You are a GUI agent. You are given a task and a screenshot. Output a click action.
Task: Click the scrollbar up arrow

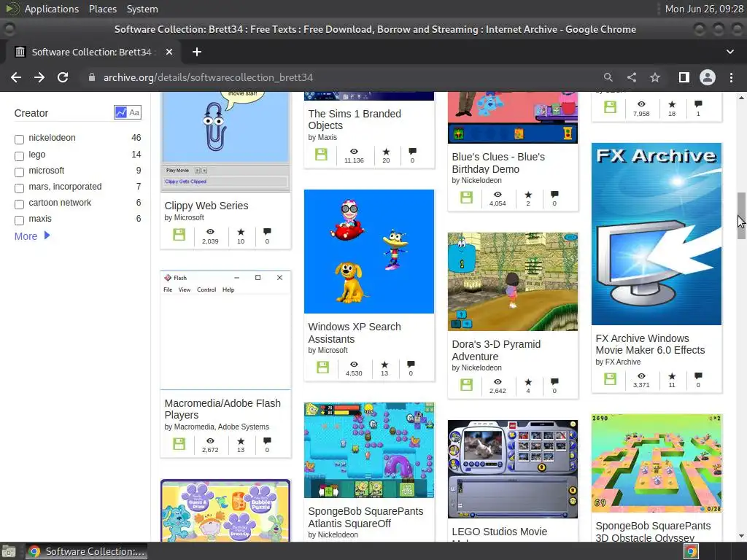tap(741, 97)
